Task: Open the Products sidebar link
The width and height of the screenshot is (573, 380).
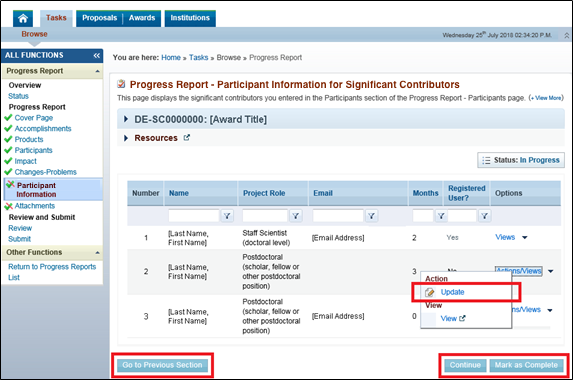Action: click(x=29, y=140)
